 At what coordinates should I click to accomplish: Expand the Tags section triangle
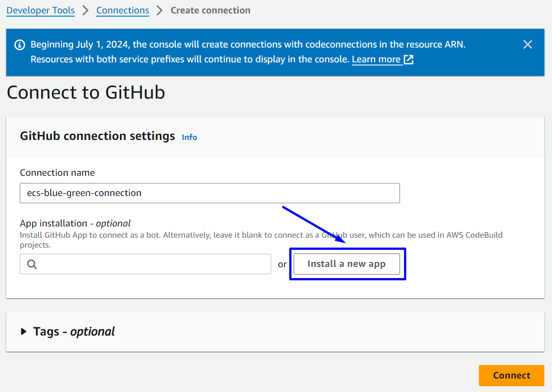(24, 332)
